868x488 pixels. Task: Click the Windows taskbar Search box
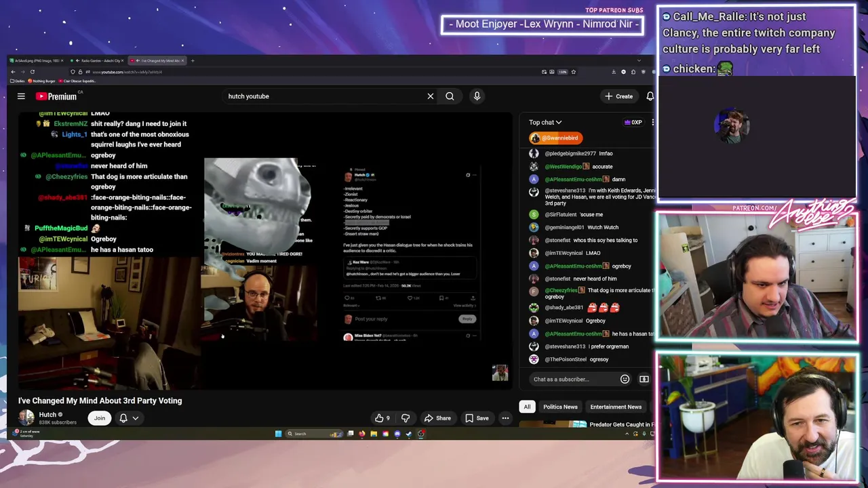(x=313, y=434)
